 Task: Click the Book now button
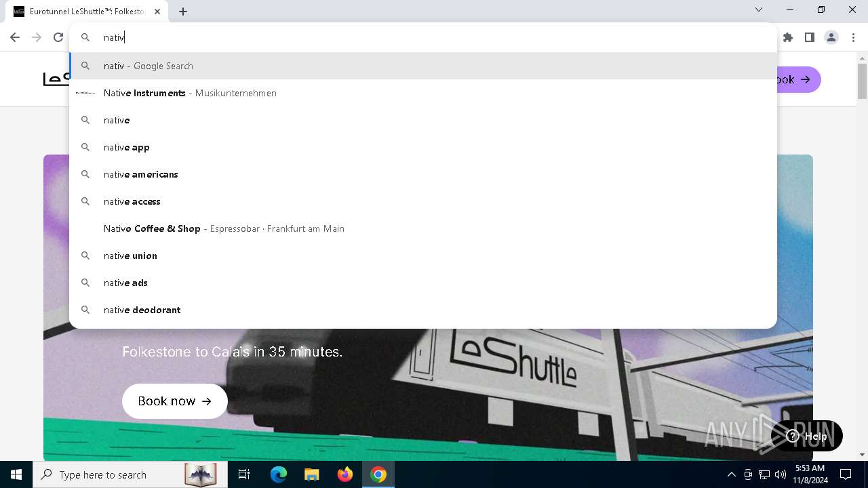(x=175, y=401)
